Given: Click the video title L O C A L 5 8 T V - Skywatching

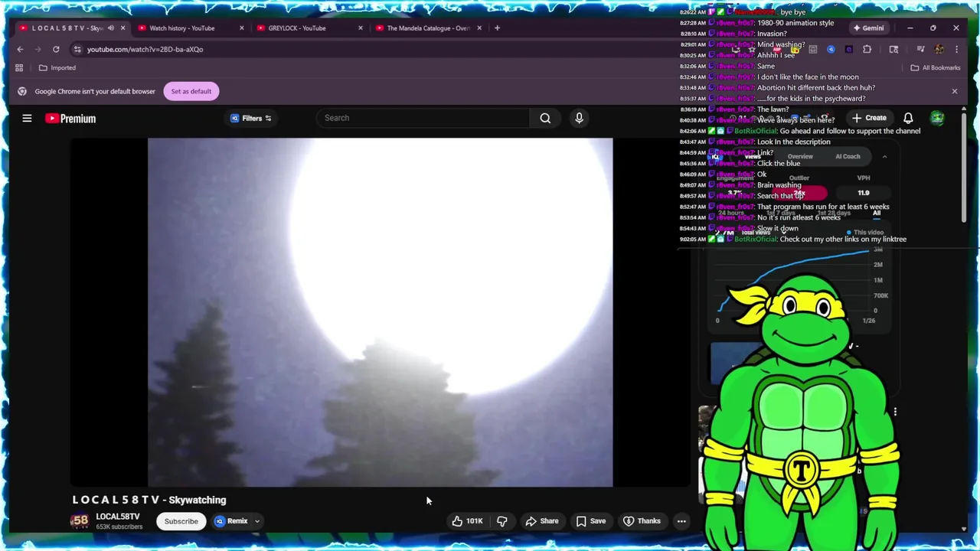Looking at the screenshot, I should (149, 500).
